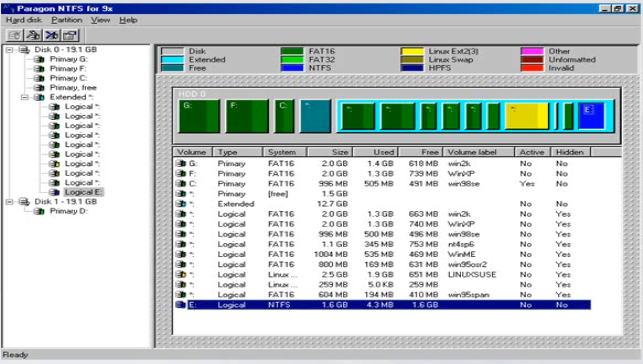Sort by the Size column header
643x364 pixels.
pos(330,152)
